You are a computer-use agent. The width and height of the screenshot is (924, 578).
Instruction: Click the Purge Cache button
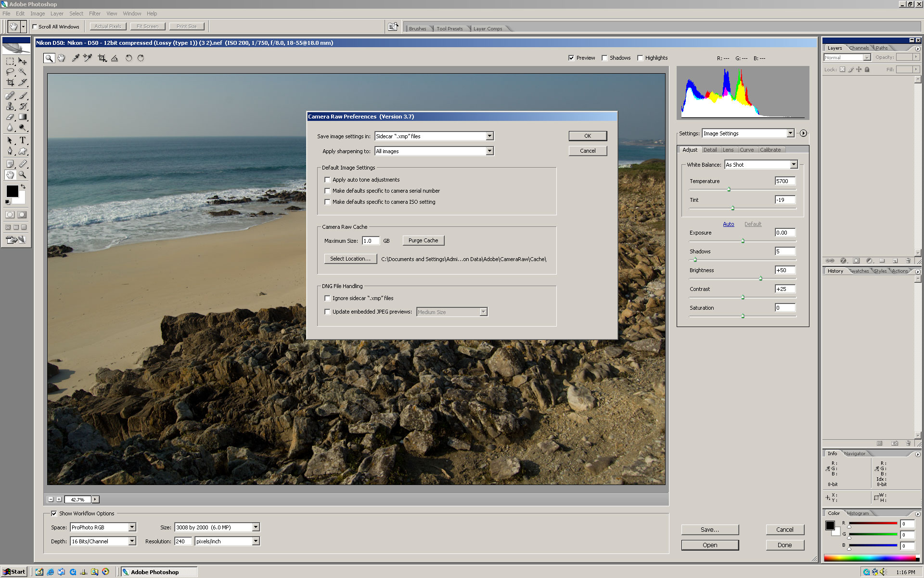pyautogui.click(x=423, y=240)
